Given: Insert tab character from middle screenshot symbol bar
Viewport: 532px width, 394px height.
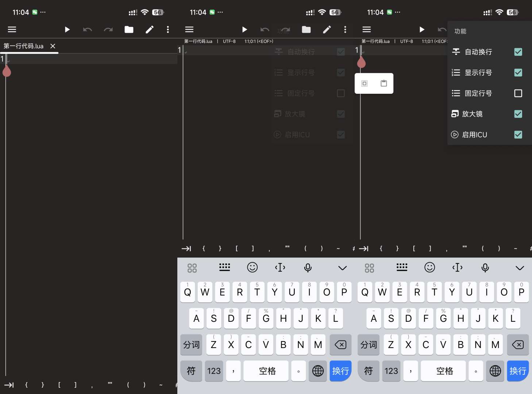Looking at the screenshot, I should pos(186,248).
